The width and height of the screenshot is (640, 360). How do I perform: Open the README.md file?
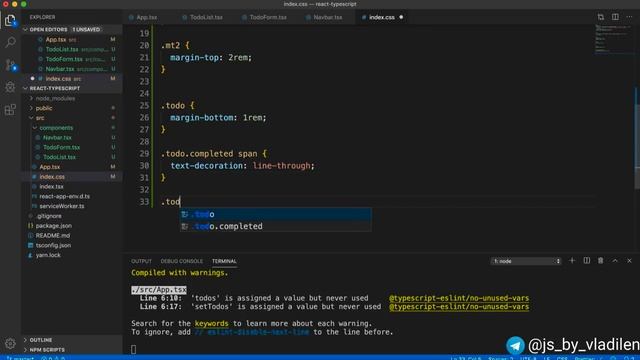click(71, 236)
